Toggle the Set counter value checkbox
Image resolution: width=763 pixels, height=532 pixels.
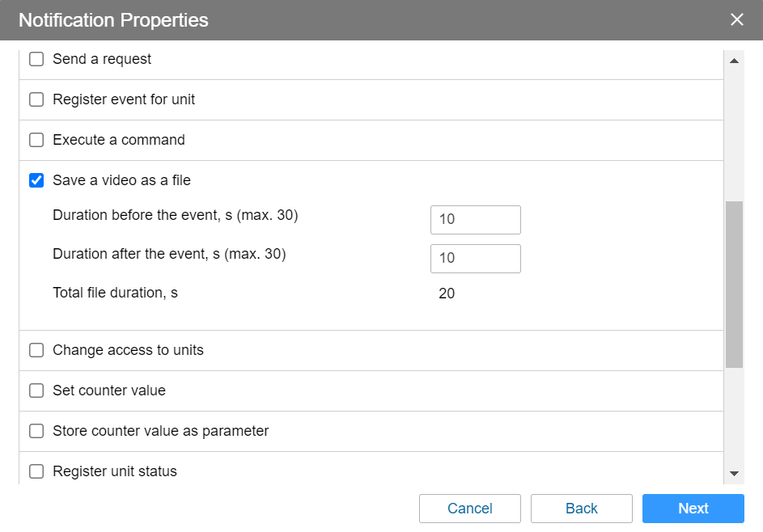click(36, 391)
